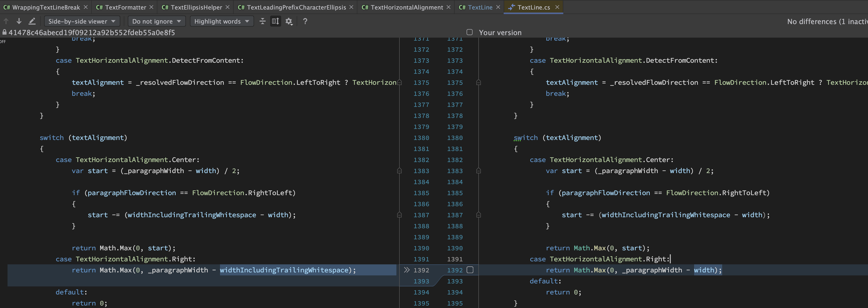This screenshot has height=308, width=868.
Task: Close the TextLine.cs diff tab
Action: [x=557, y=7]
